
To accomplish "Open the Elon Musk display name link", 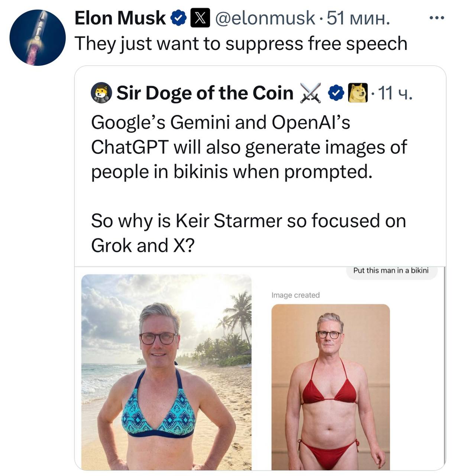I will [x=120, y=18].
